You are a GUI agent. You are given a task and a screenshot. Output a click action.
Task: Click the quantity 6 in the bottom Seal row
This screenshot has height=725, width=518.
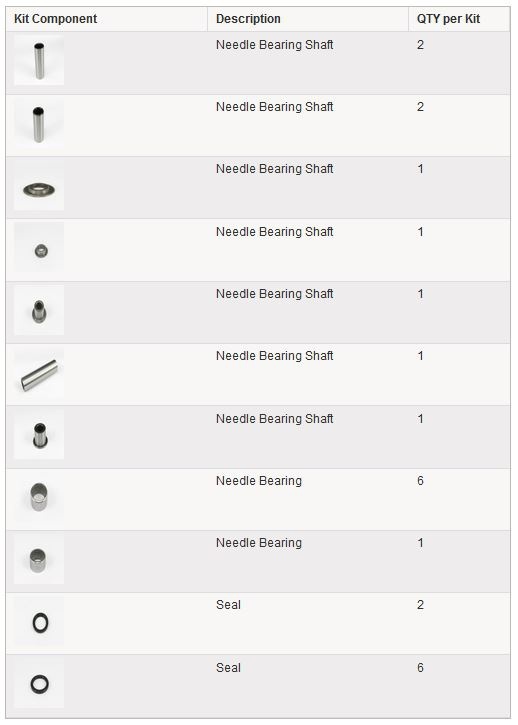(x=420, y=668)
